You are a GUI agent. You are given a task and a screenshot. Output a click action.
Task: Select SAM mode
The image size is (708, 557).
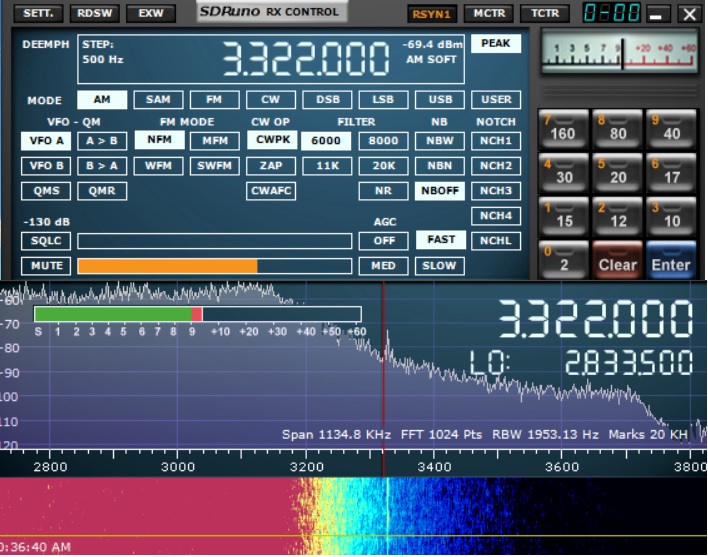click(158, 99)
